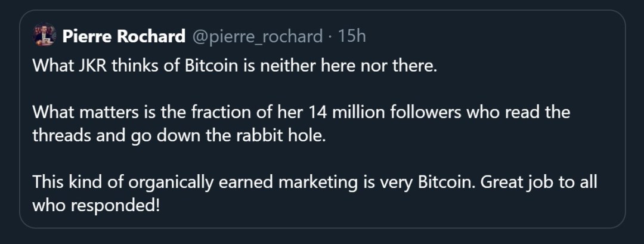Click Pierre Rochard's profile avatar
Viewport: 644px width, 244px height.
click(44, 36)
